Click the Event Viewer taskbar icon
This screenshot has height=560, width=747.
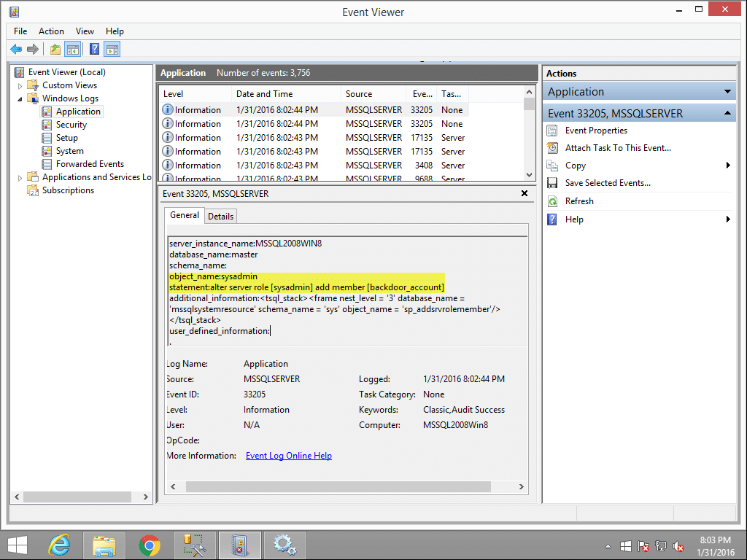coord(239,545)
